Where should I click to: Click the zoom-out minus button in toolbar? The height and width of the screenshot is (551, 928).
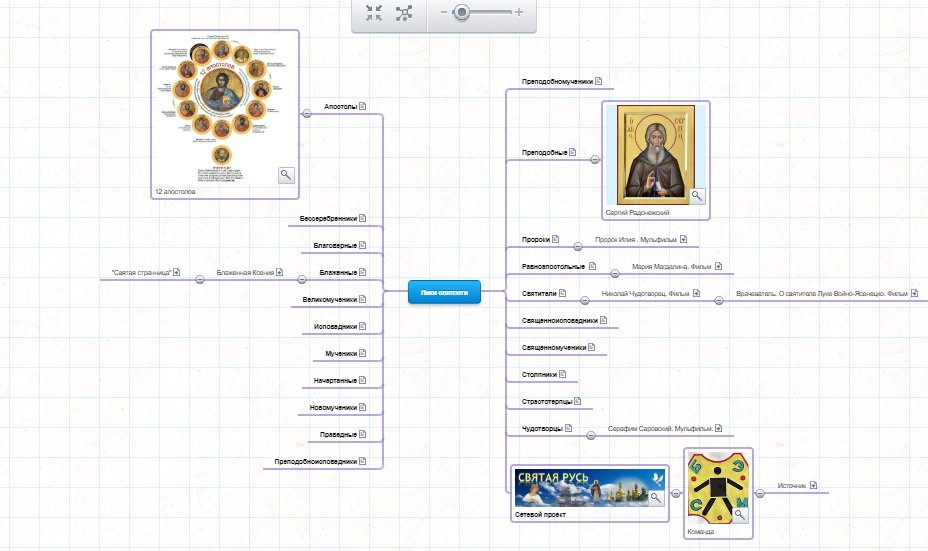tap(444, 13)
